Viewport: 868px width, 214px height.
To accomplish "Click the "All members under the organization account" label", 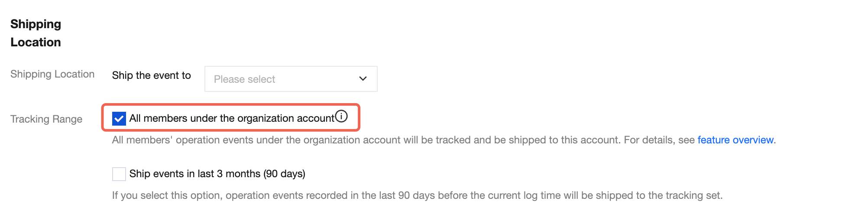I will pos(232,118).
